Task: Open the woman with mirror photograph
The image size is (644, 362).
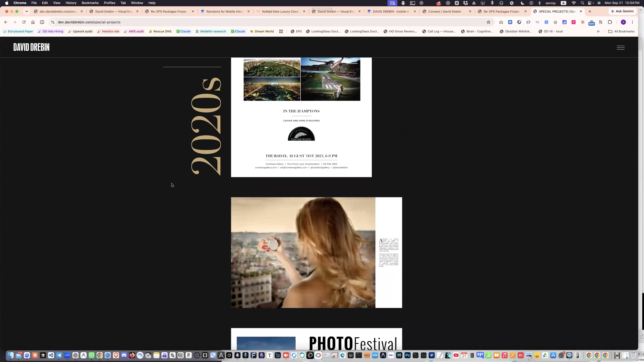Action: click(x=316, y=252)
